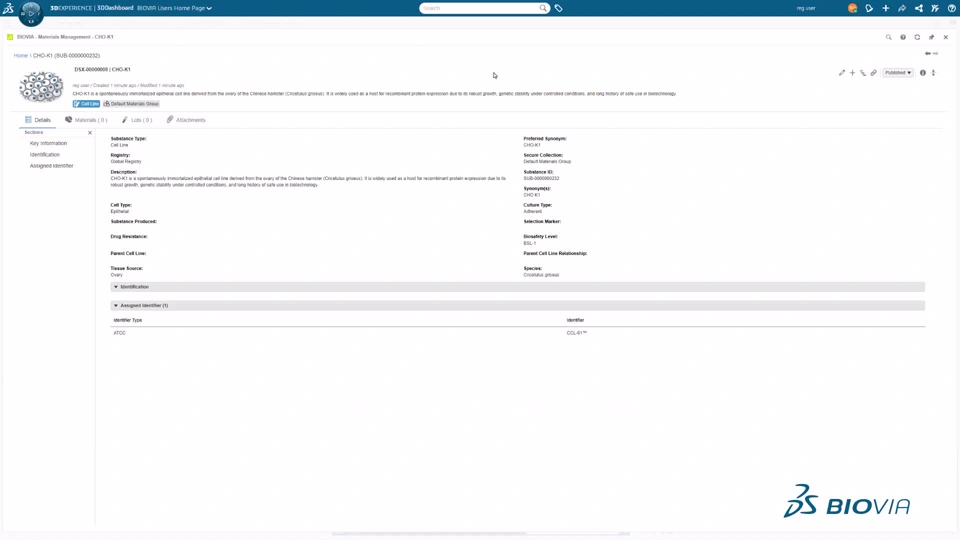Open the 3DEXPERIENCE compass
Screen dimensions: 960x540
[31, 13]
